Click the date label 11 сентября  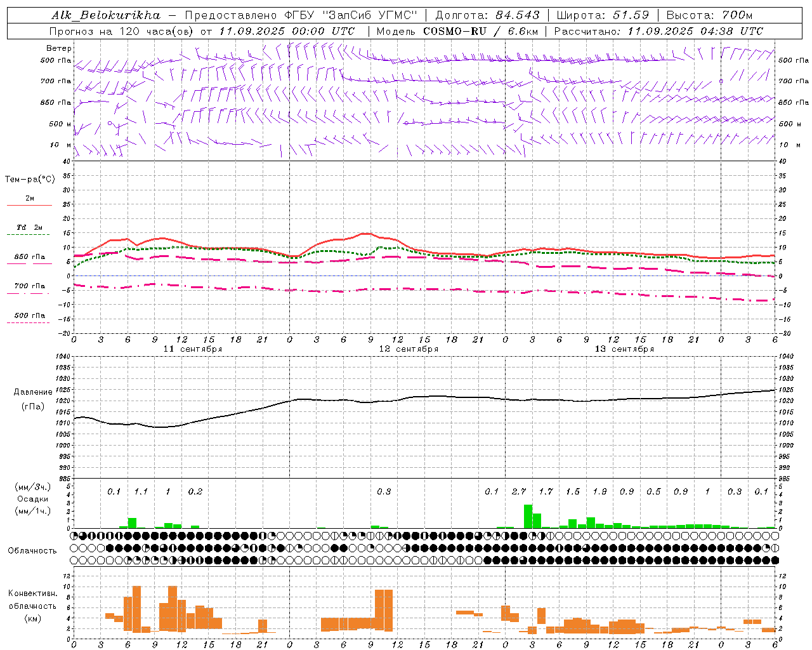pyautogui.click(x=193, y=349)
